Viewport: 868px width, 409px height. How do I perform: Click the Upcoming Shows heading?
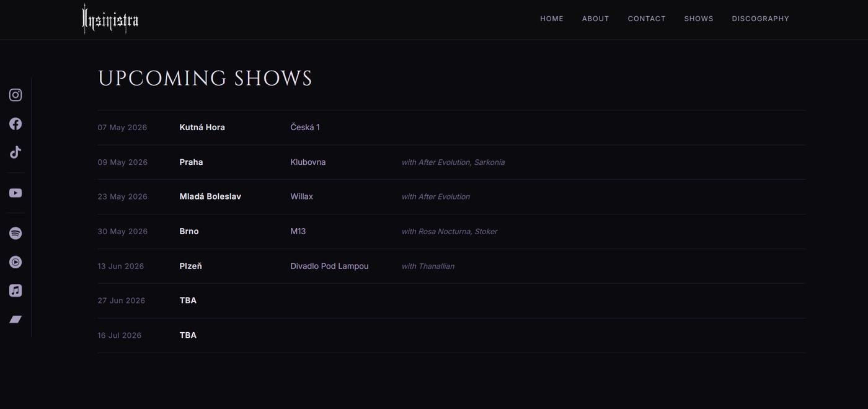205,79
